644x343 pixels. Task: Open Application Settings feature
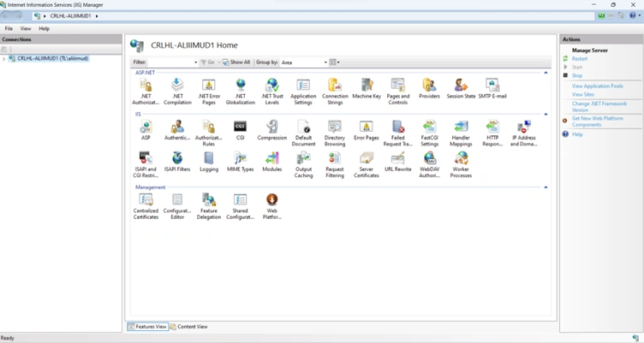tap(303, 92)
